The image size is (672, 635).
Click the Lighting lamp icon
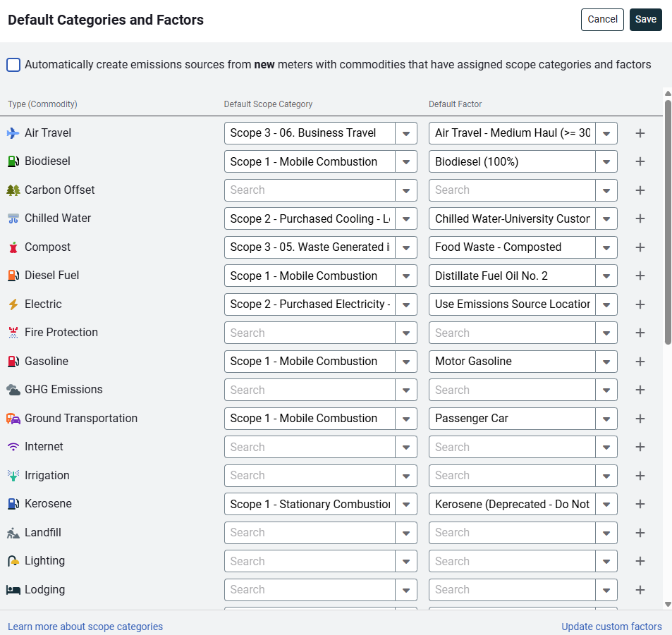13,561
